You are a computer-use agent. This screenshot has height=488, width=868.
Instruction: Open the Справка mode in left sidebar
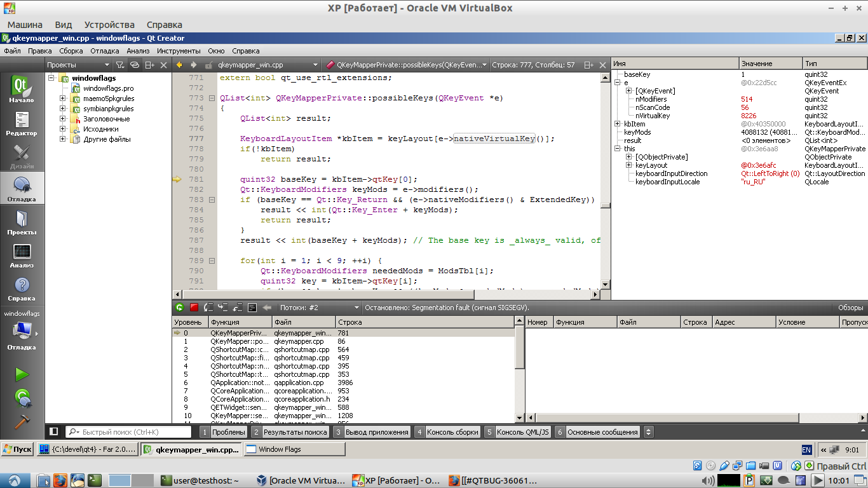tap(22, 289)
